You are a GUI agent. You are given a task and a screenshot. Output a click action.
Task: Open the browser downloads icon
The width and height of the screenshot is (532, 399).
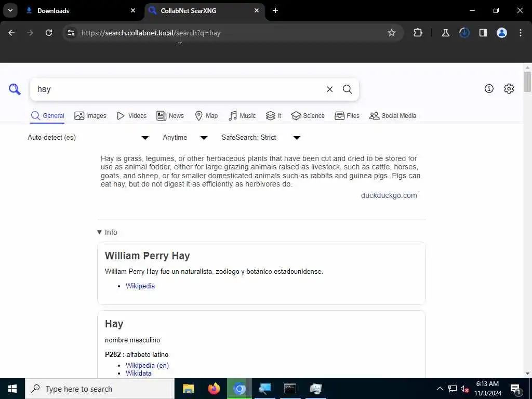coord(464,33)
